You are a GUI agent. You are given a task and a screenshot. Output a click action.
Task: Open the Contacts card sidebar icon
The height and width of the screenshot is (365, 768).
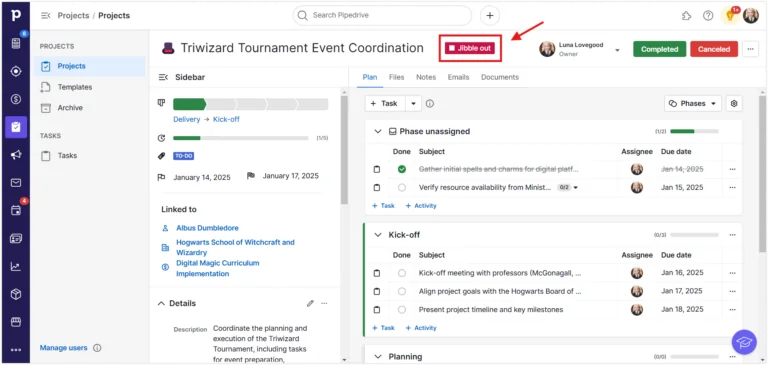coord(16,239)
